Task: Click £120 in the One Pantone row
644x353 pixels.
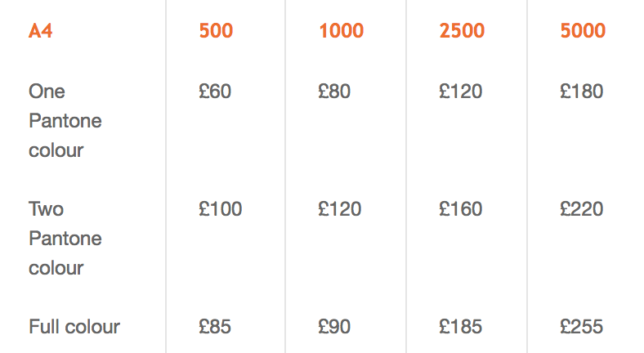Action: [x=460, y=92]
